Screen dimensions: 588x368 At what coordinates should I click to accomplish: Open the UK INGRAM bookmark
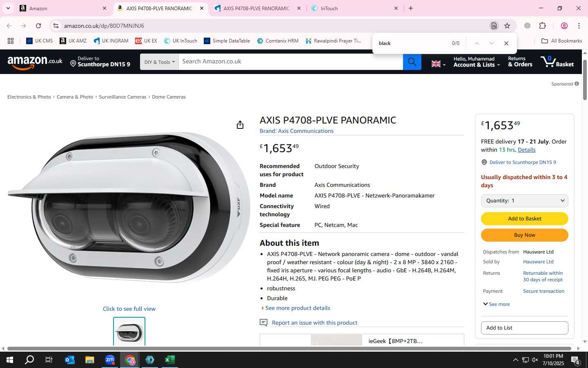pyautogui.click(x=111, y=41)
